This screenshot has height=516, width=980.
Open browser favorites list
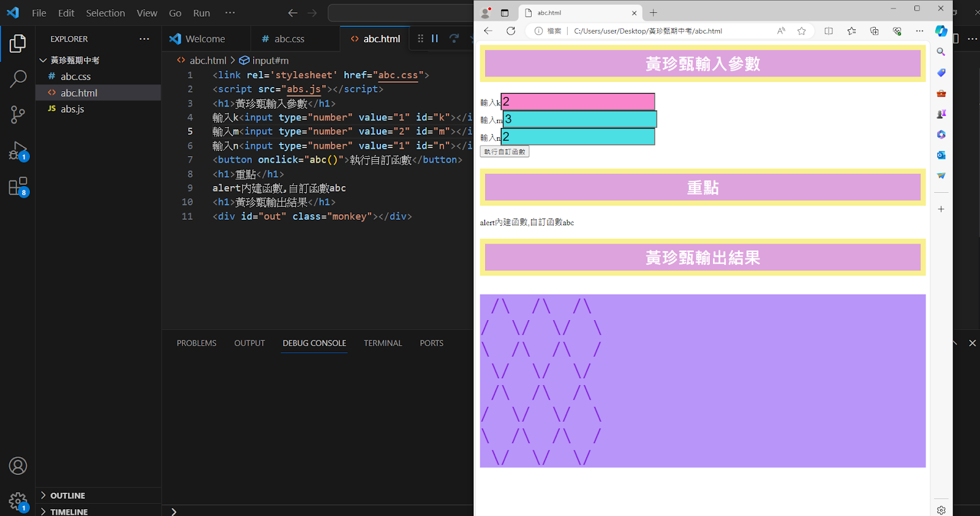click(851, 31)
